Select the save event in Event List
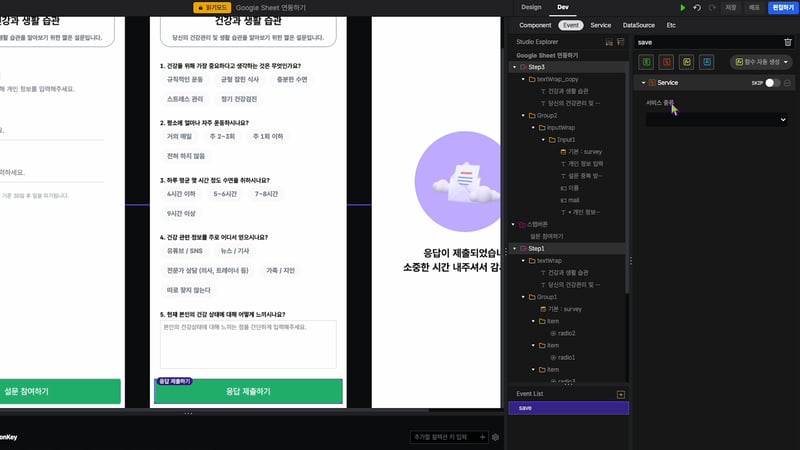 [x=568, y=408]
